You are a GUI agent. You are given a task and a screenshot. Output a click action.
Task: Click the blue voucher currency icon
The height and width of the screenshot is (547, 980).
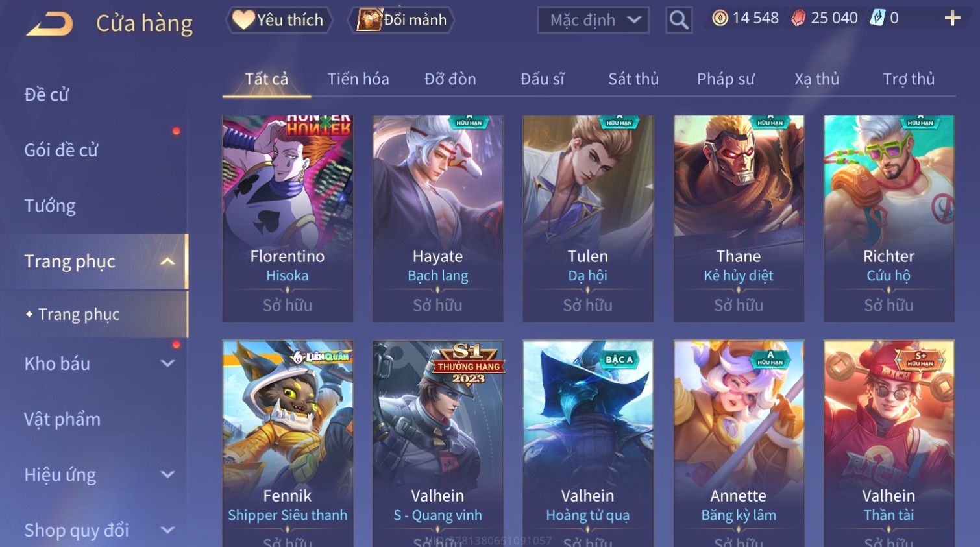(877, 18)
